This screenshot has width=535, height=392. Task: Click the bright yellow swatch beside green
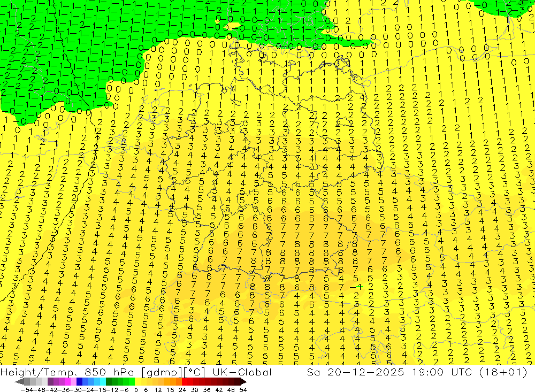coord(137,382)
